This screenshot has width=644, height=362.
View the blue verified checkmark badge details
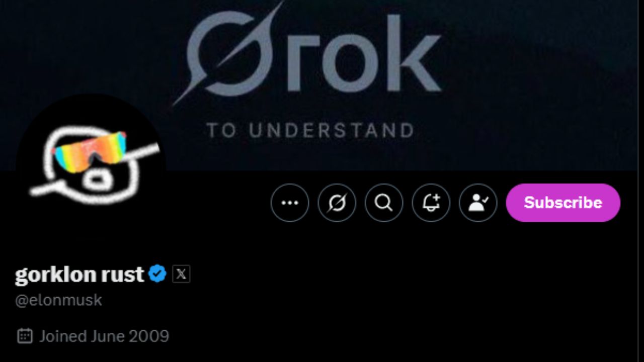(x=157, y=274)
